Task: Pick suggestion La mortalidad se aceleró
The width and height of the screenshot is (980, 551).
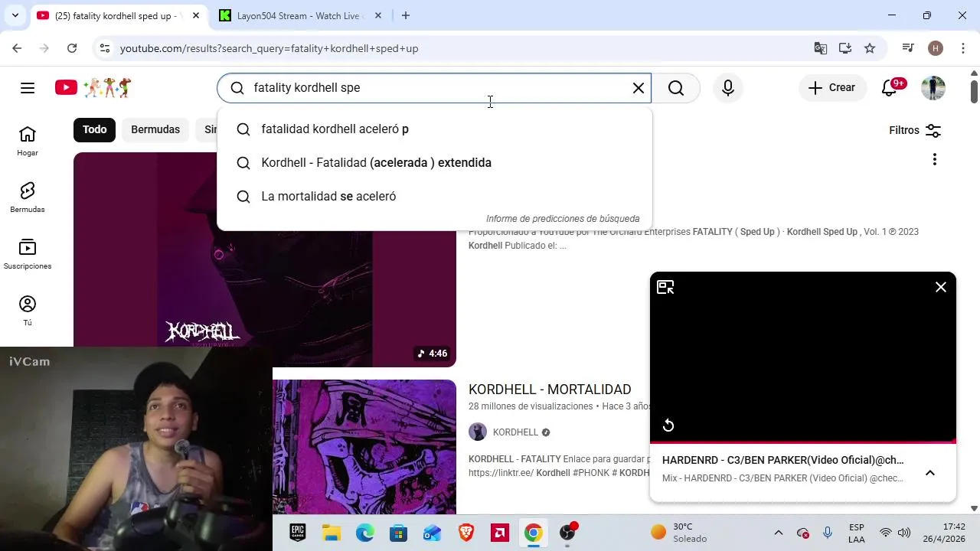Action: [x=435, y=197]
